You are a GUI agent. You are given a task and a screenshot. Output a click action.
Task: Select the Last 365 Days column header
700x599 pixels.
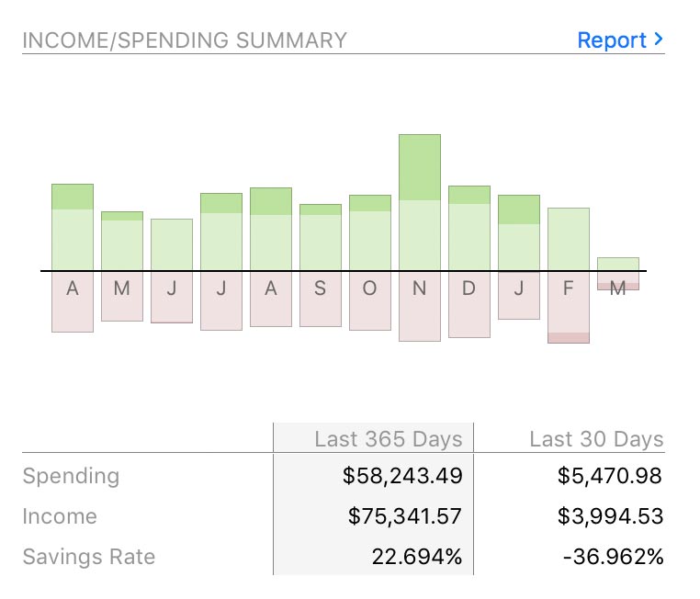388,439
